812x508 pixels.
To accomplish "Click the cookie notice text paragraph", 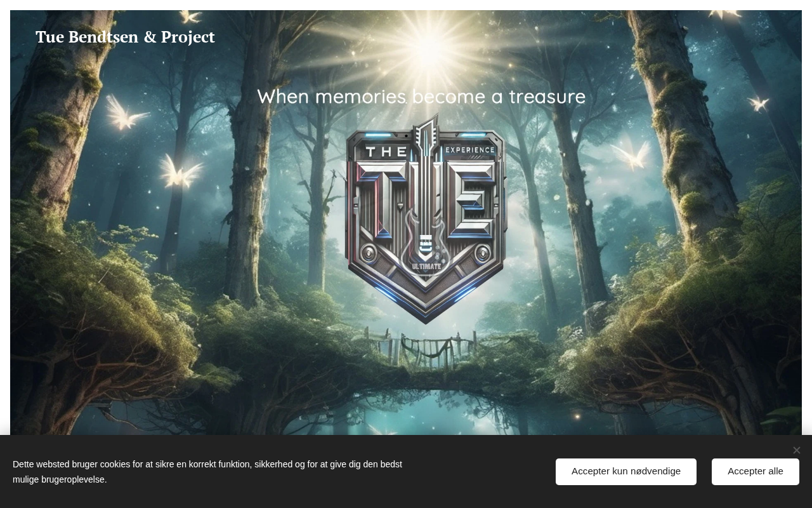I will pyautogui.click(x=207, y=472).
